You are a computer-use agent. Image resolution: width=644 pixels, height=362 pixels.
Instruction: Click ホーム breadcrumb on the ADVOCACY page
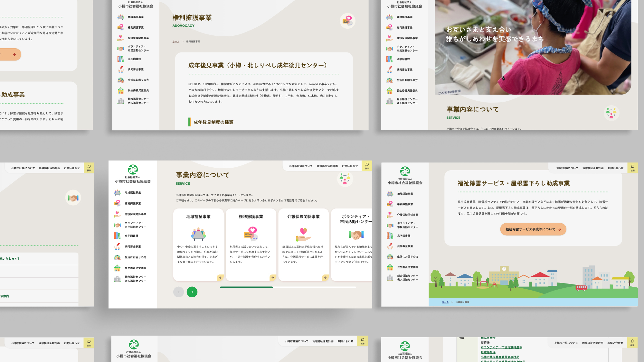pos(176,42)
